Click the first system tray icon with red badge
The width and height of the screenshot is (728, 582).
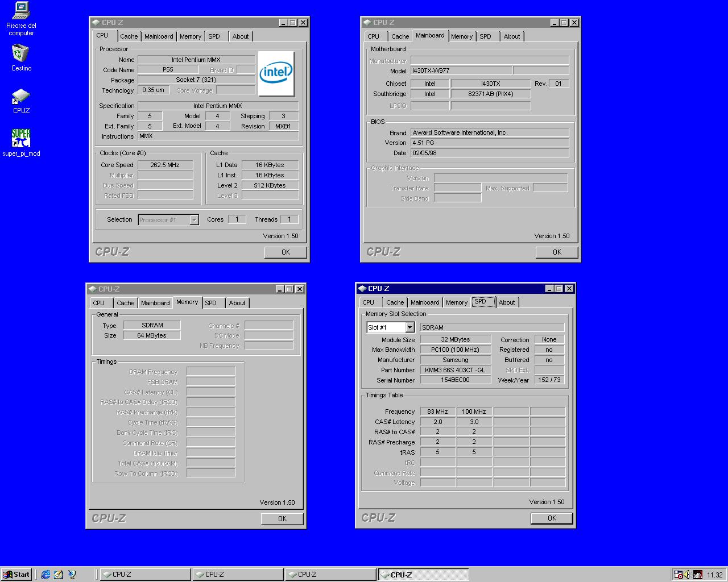(x=678, y=575)
